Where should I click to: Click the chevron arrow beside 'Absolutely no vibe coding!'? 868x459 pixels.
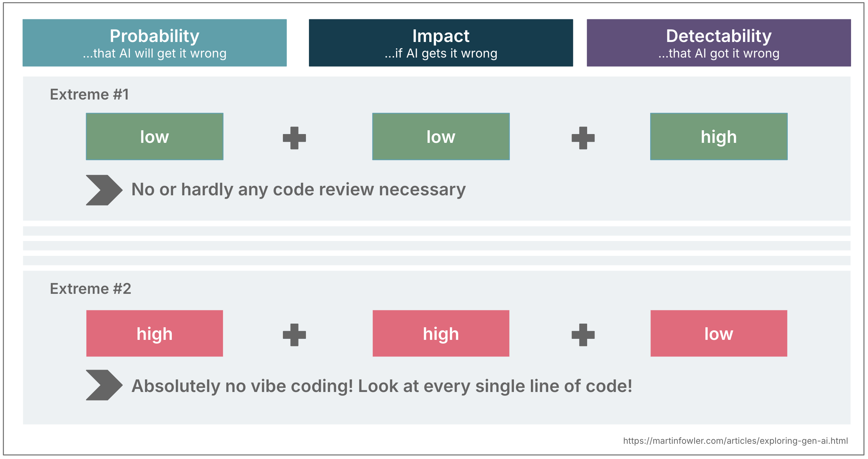click(103, 385)
